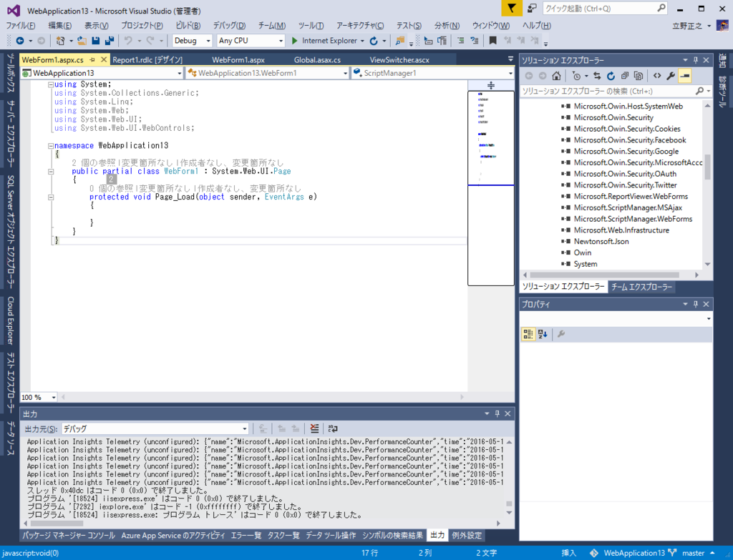Switch to the Report1.rdlc [デザイン] tab
The width and height of the screenshot is (733, 560).
(x=147, y=60)
